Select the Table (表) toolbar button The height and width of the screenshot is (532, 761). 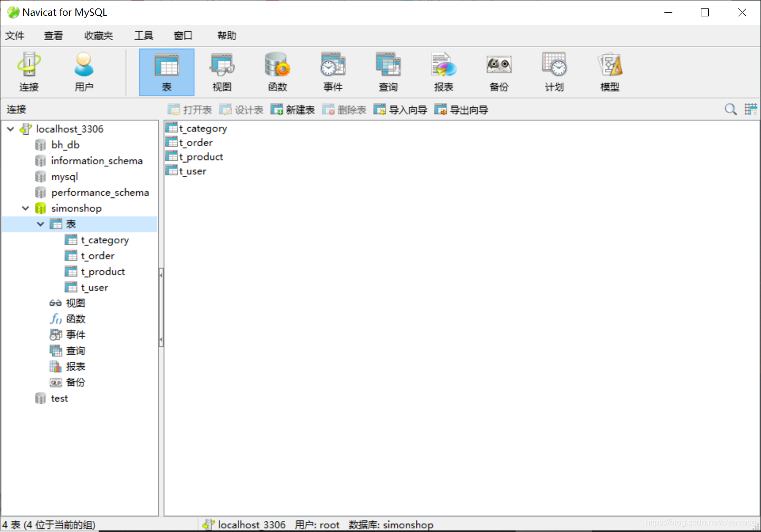(x=167, y=72)
